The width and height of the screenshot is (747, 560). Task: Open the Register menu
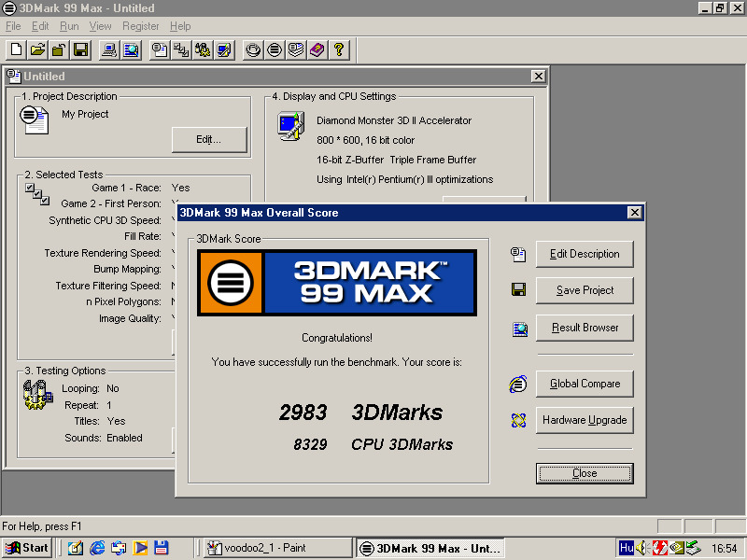[141, 26]
